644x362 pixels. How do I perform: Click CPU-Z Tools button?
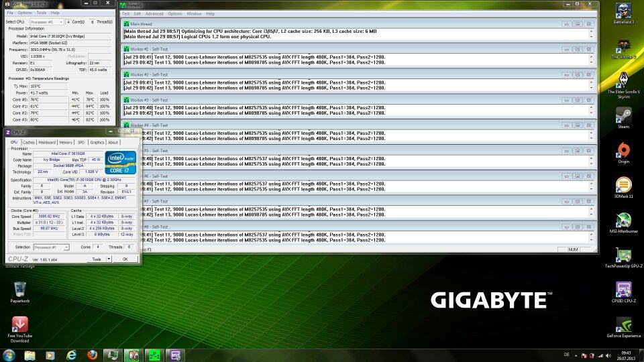pos(97,259)
